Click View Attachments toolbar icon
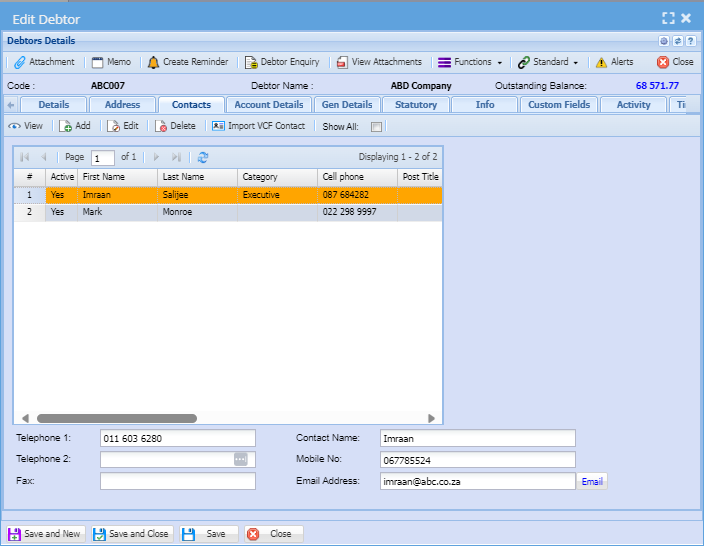The image size is (704, 546). (342, 62)
